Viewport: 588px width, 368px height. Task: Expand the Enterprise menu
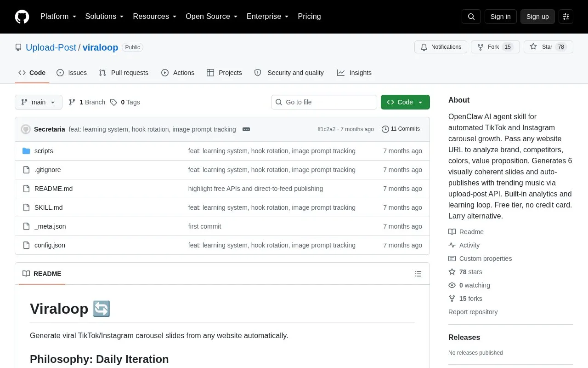pos(268,17)
